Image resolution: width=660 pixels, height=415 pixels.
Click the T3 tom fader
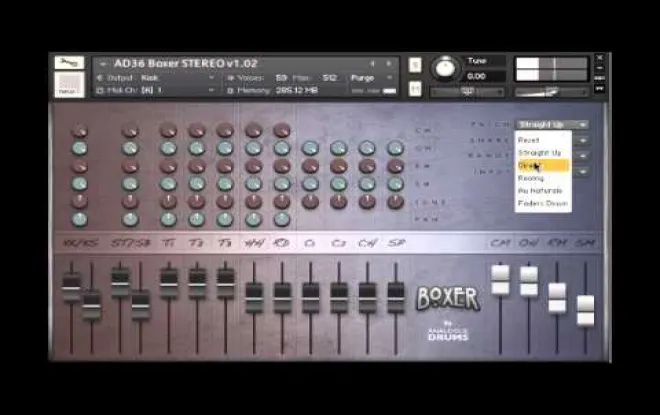(226, 284)
